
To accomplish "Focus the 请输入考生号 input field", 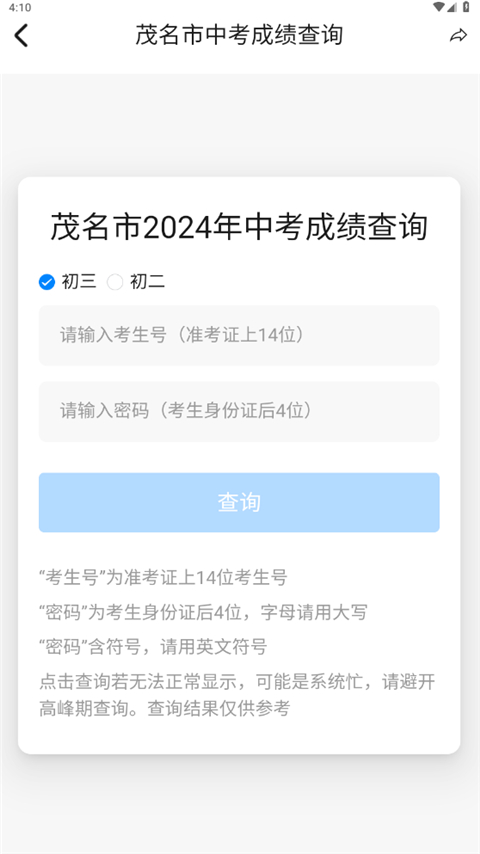I will (x=239, y=335).
